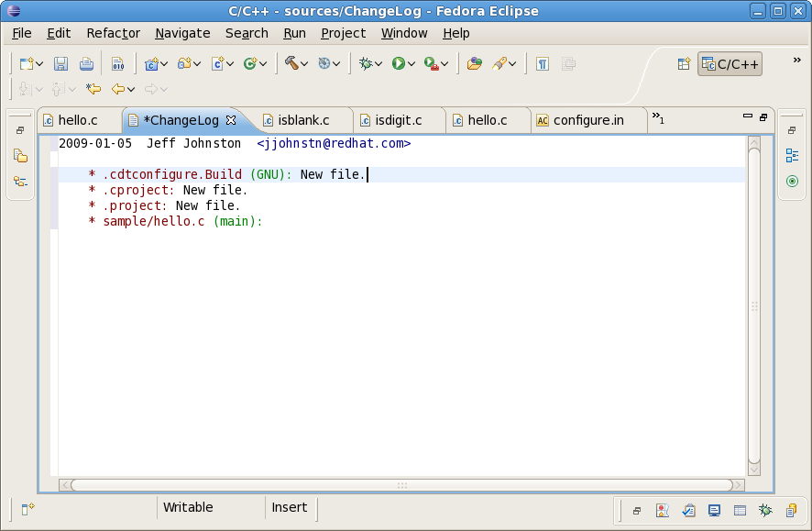Maximize the editor area
Image resolution: width=812 pixels, height=531 pixels.
coord(763,117)
